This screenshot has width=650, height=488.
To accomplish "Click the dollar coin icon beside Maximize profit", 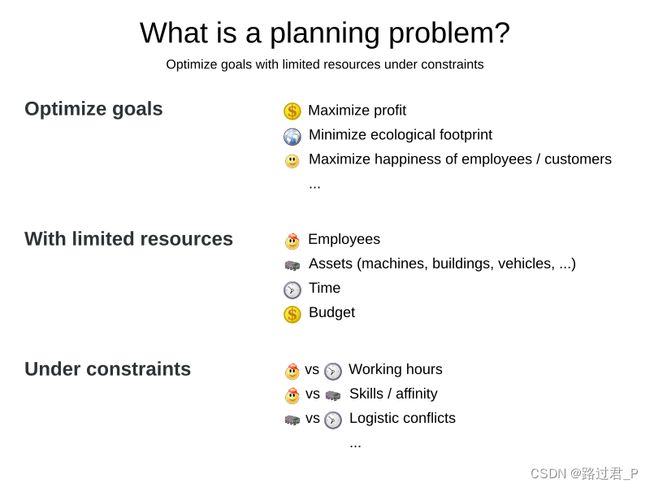I will pyautogui.click(x=292, y=111).
